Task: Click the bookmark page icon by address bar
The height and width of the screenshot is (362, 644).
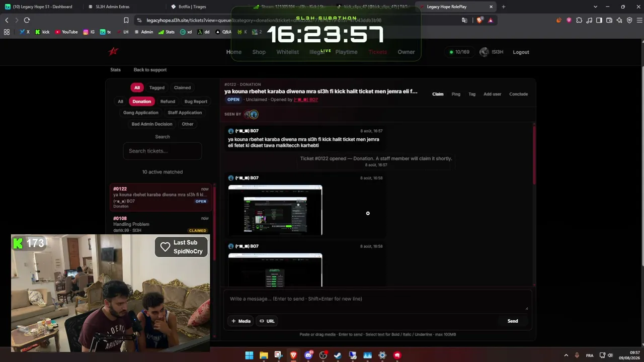Action: pos(126,20)
